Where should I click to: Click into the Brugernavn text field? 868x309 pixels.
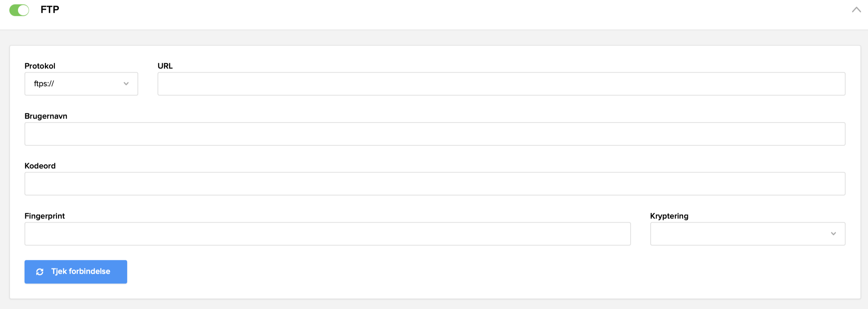[435, 134]
